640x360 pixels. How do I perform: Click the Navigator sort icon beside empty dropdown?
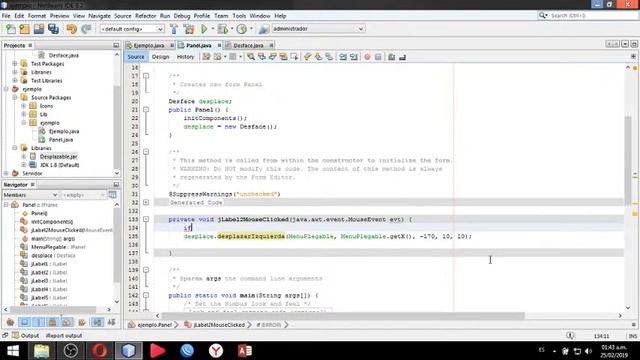[112, 195]
